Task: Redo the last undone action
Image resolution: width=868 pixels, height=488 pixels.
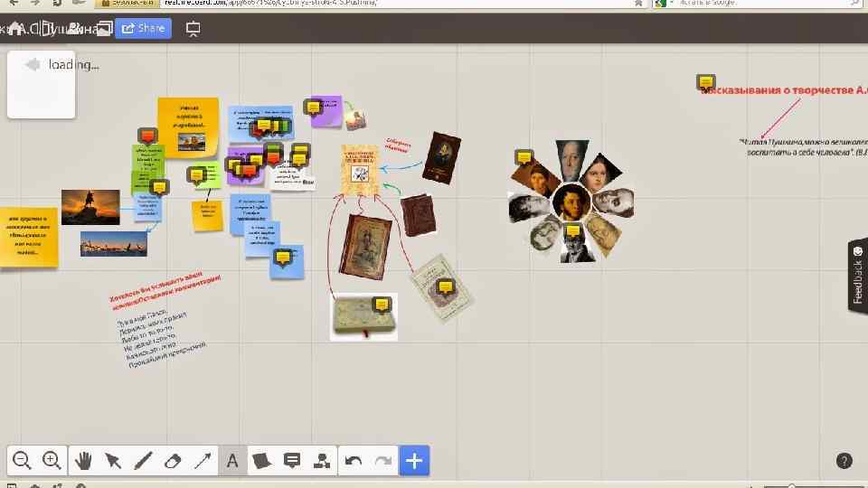Action: 383,460
